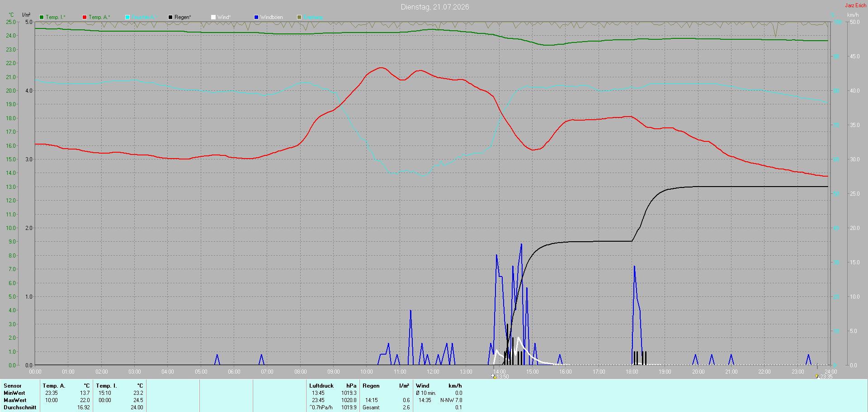Click the 'Temp. A.*' legend label
The image size is (868, 412).
[x=99, y=17]
